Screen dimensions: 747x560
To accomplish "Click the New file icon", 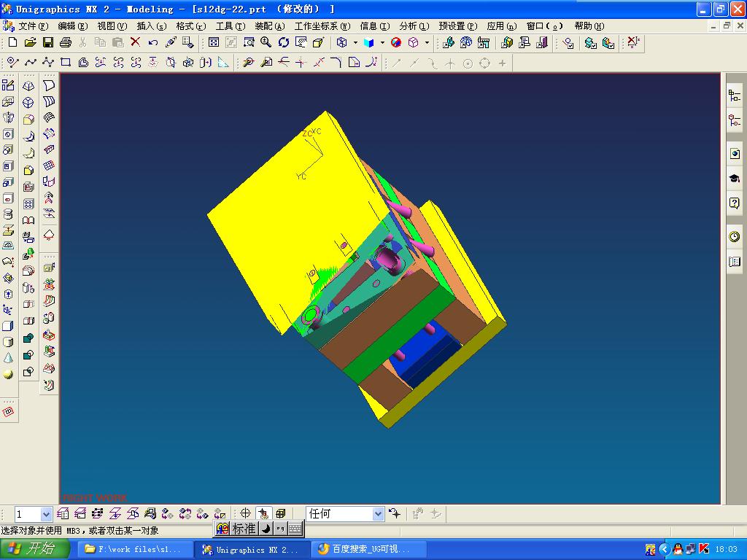I will point(13,43).
